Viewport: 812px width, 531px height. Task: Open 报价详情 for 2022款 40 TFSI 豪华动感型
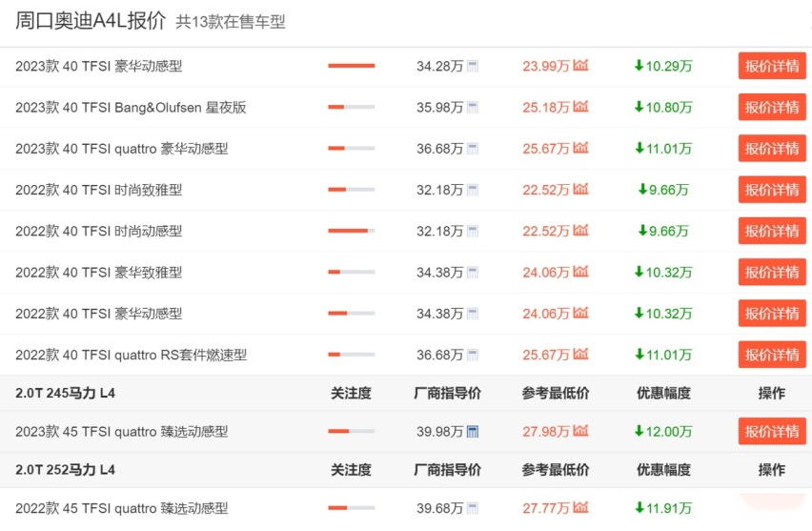(772, 313)
